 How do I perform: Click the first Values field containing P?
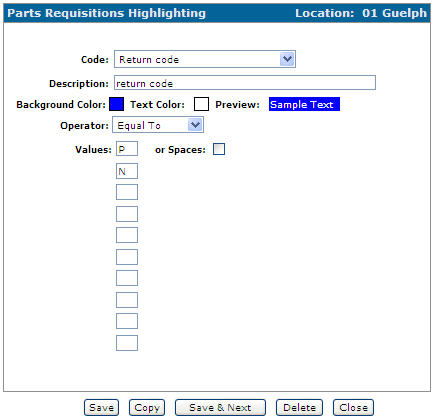coord(127,149)
